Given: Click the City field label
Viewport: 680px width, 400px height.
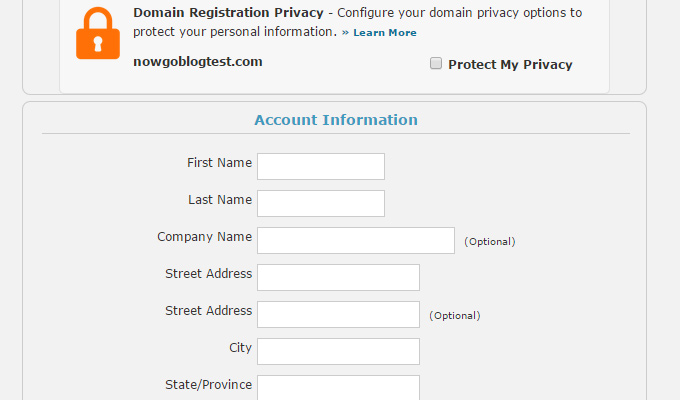Looking at the screenshot, I should pyautogui.click(x=240, y=348).
